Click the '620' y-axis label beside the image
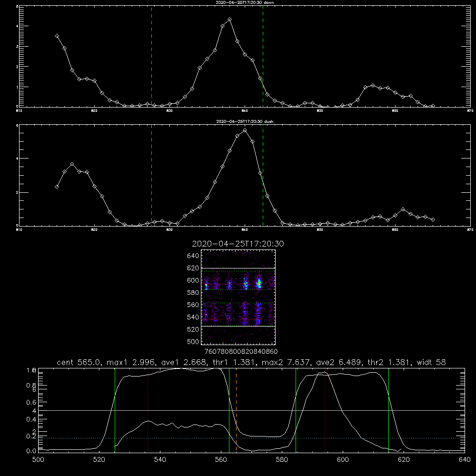 tap(193, 268)
